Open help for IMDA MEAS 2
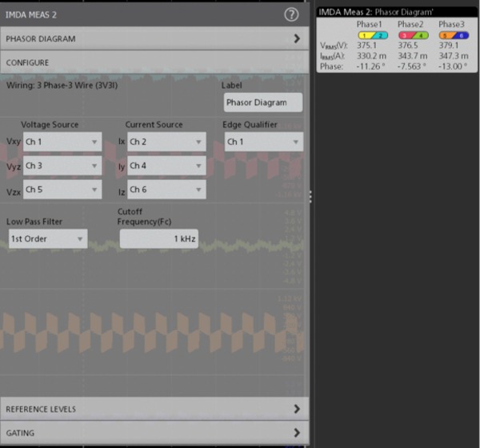 pos(291,14)
